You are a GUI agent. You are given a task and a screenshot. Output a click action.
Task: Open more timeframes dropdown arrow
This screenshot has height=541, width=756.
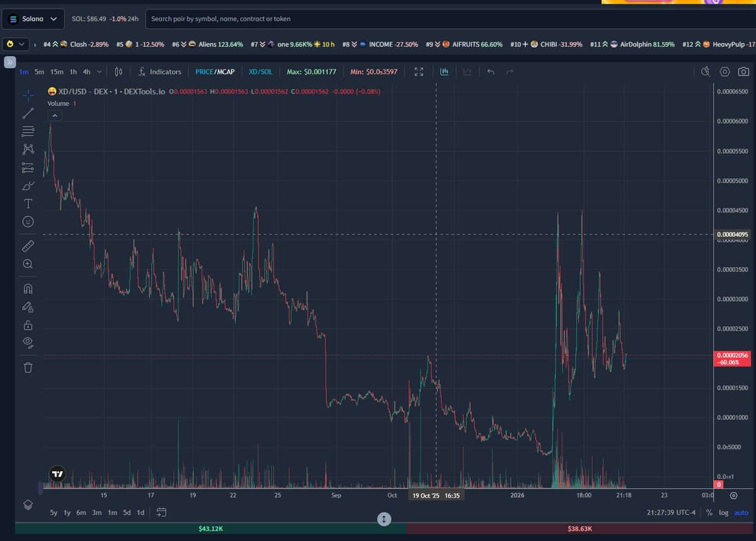pyautogui.click(x=100, y=72)
